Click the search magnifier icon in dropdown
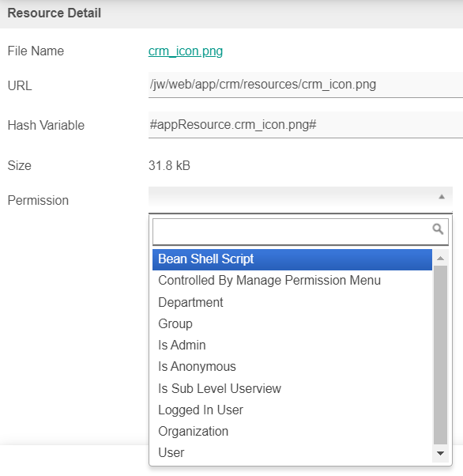This screenshot has height=476, width=463. pyautogui.click(x=438, y=229)
